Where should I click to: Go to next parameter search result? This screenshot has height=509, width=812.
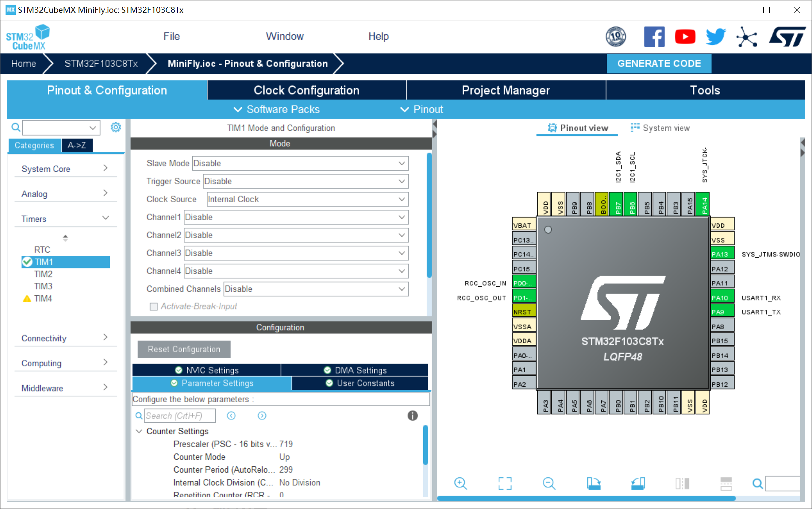[262, 415]
